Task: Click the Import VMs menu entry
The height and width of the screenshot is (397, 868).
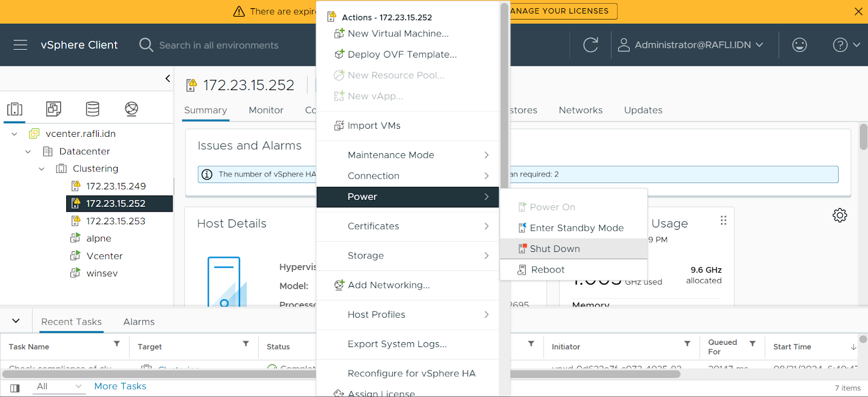Action: click(407, 125)
